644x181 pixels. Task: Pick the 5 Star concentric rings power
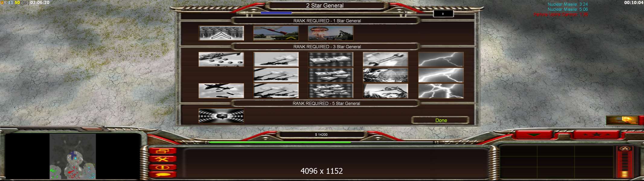click(x=221, y=116)
